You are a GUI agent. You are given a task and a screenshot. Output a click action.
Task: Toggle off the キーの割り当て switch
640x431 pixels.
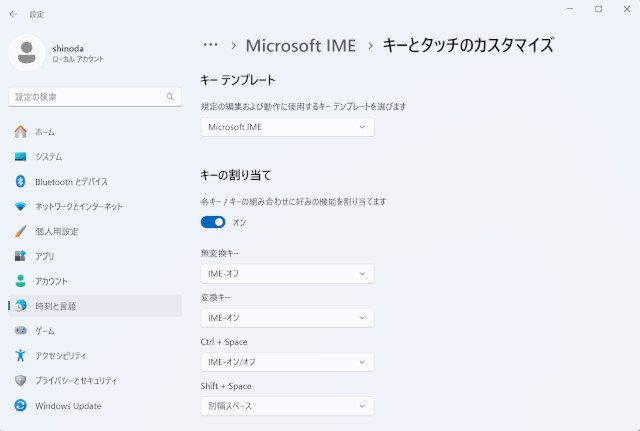pos(213,222)
